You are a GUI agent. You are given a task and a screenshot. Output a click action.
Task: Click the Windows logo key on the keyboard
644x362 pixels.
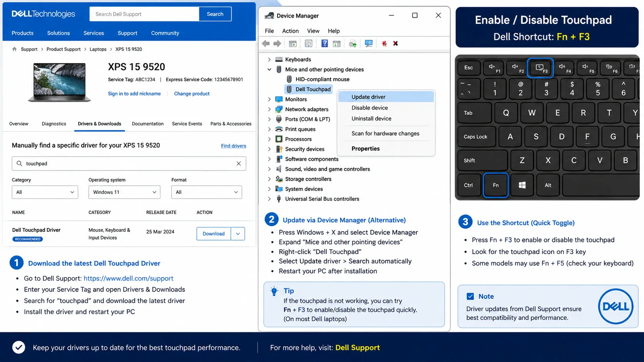(x=522, y=185)
